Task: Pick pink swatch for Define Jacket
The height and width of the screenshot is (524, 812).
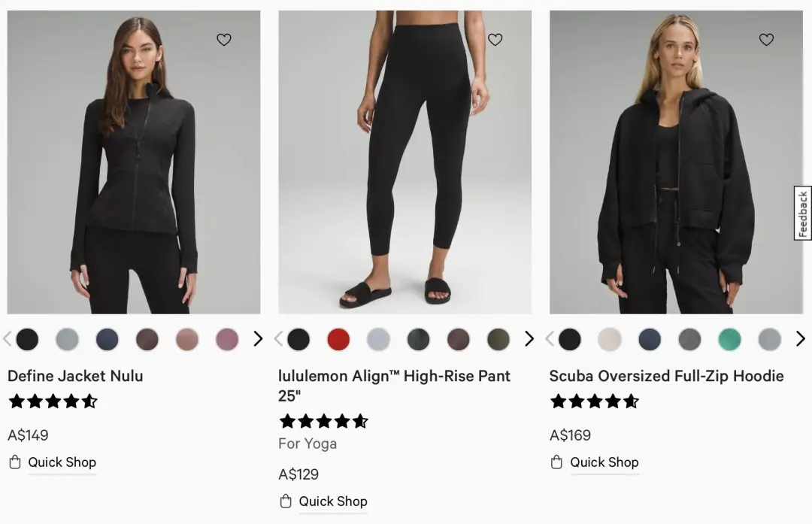Action: [x=227, y=340]
